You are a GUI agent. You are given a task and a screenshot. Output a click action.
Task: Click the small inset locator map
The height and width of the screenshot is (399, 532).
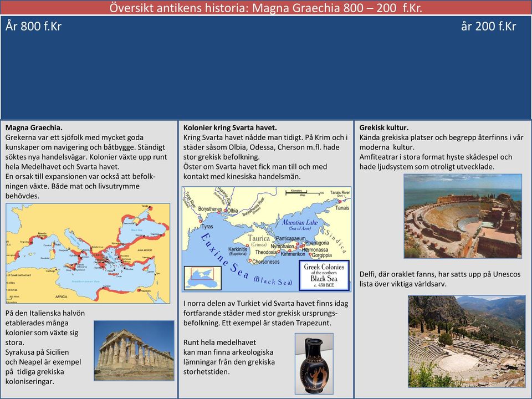click(203, 278)
